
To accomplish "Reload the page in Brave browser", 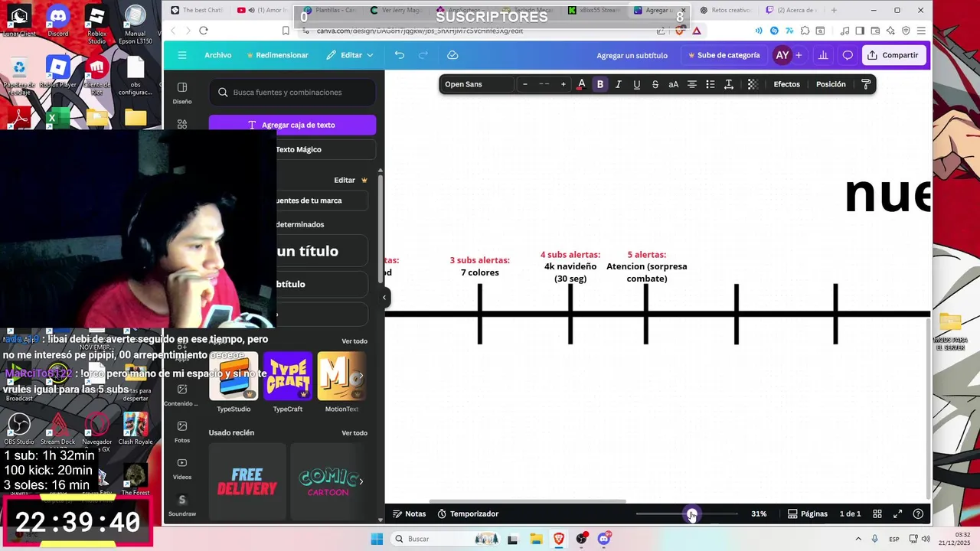I will tap(203, 31).
